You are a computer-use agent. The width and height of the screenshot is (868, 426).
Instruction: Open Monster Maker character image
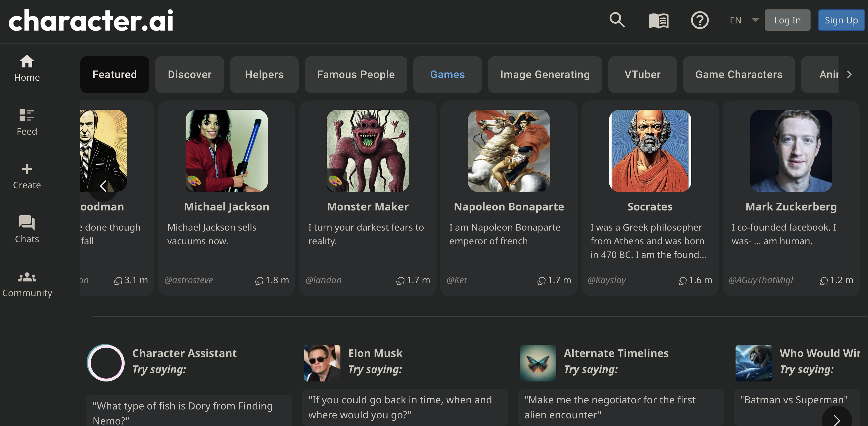368,151
